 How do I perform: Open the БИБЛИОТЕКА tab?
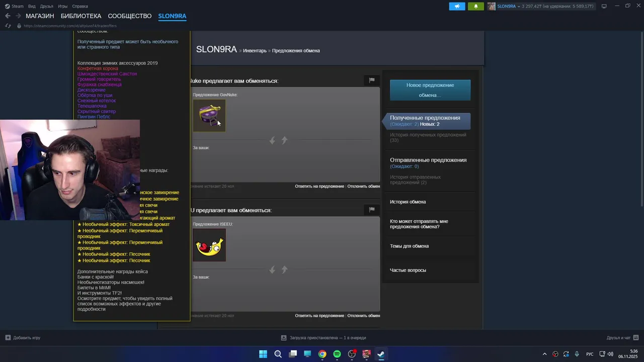pyautogui.click(x=81, y=16)
